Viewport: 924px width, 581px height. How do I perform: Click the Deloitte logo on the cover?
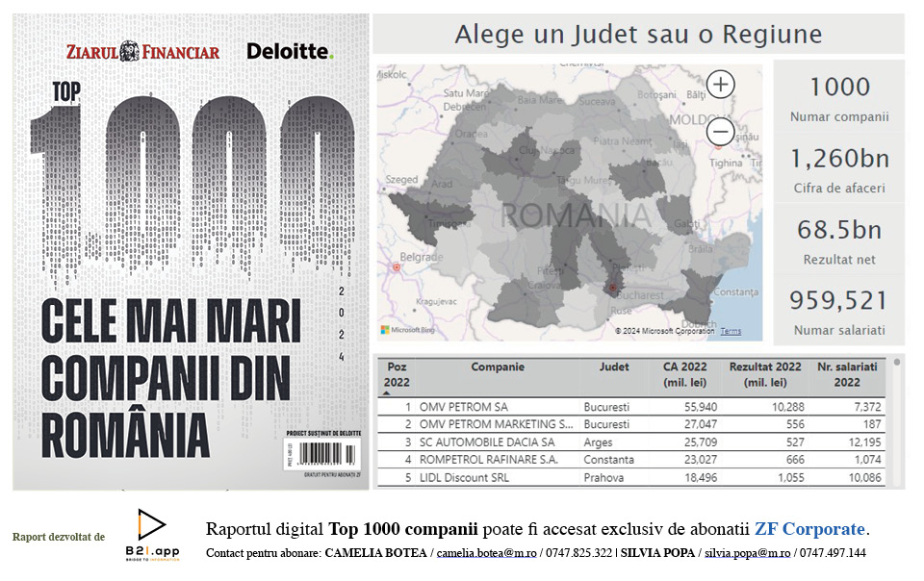click(290, 51)
